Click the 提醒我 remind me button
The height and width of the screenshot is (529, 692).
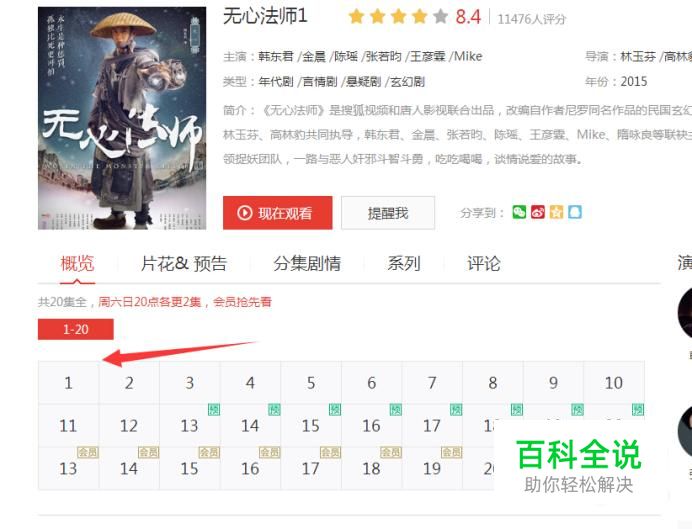(388, 213)
